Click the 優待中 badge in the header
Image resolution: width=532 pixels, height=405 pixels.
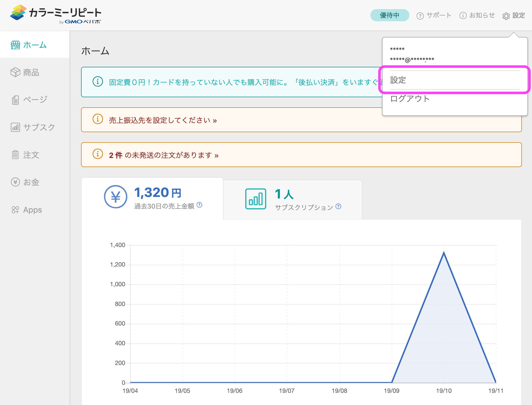click(390, 15)
